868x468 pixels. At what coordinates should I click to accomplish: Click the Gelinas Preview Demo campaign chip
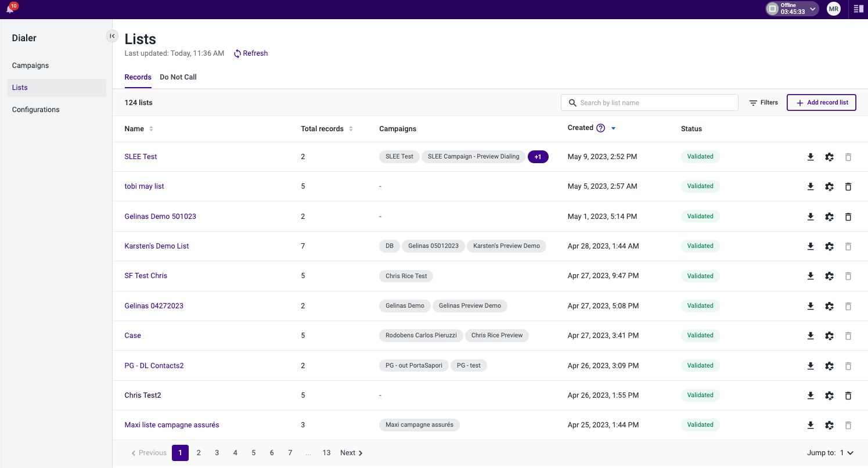click(x=470, y=306)
